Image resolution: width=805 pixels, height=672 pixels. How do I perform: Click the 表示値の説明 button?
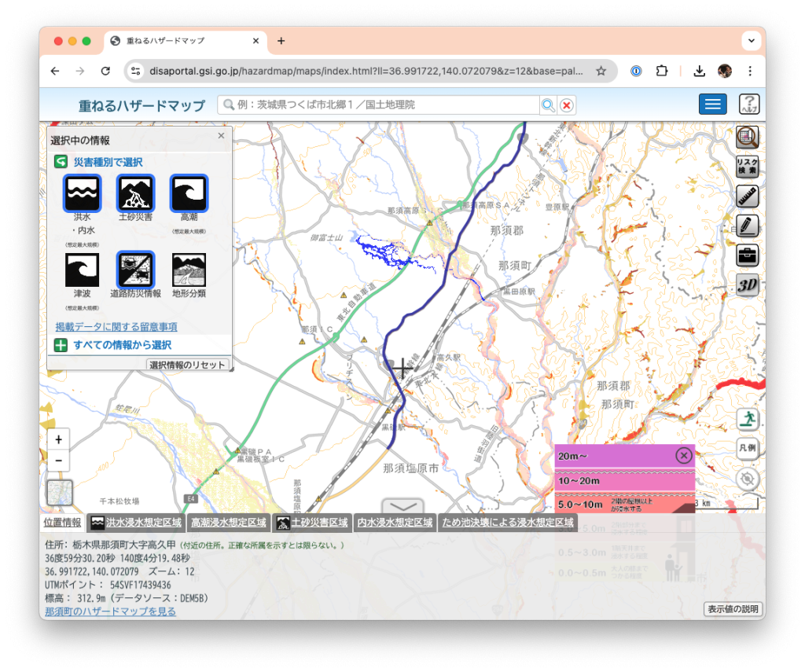[x=733, y=609]
